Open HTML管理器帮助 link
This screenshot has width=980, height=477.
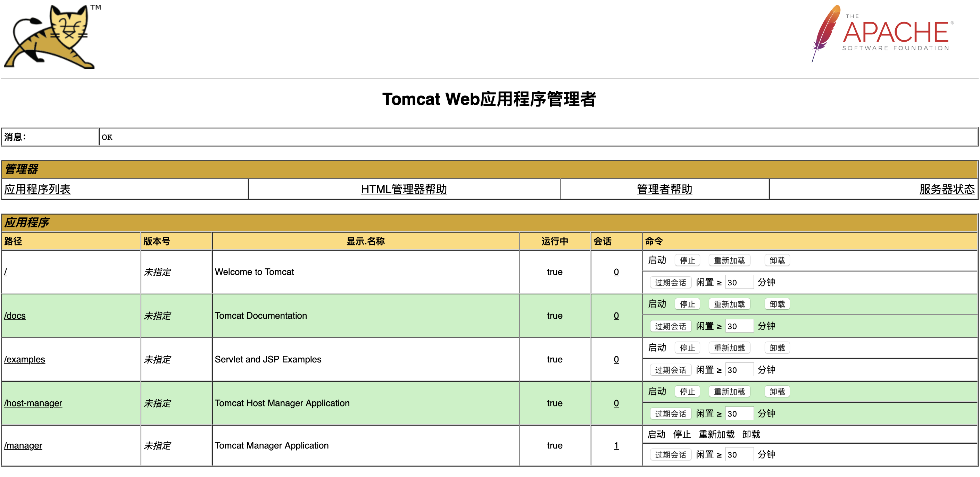(404, 189)
